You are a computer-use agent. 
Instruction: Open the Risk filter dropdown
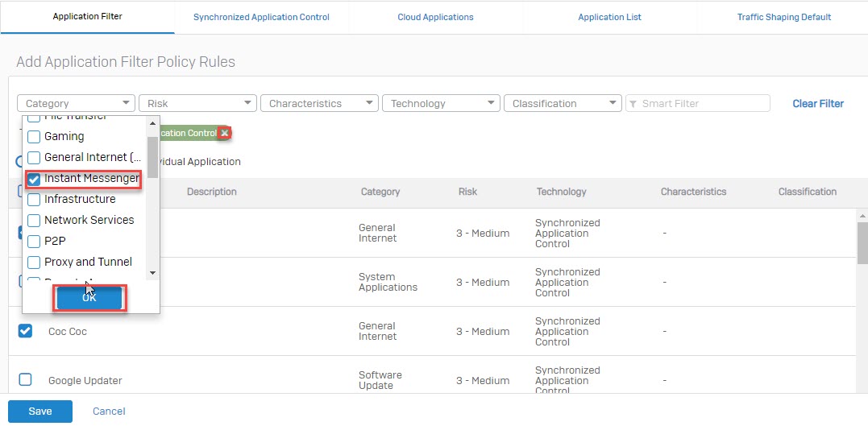(197, 103)
